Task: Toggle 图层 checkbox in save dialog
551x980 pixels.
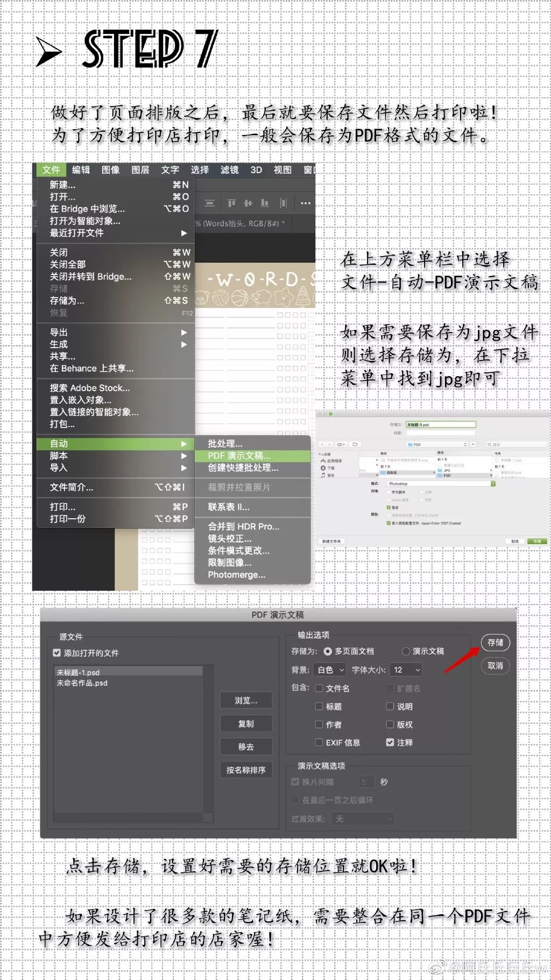Action: (388, 507)
